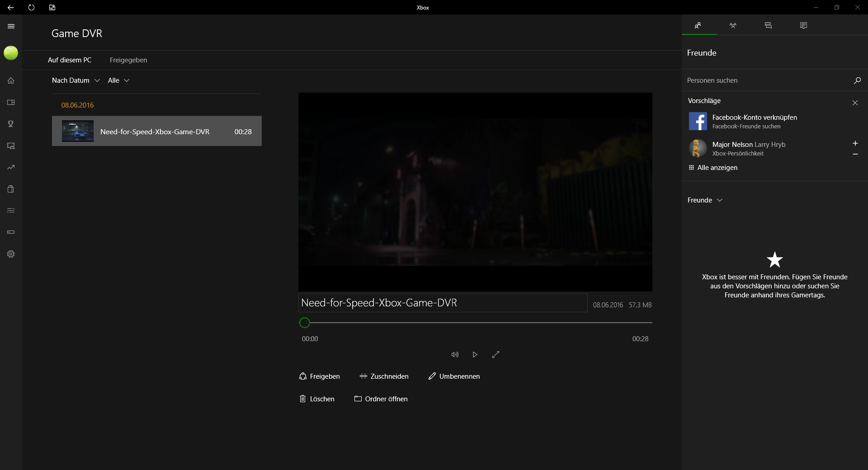868x470 pixels.
Task: Play the Need-for-Speed clip
Action: tap(475, 355)
